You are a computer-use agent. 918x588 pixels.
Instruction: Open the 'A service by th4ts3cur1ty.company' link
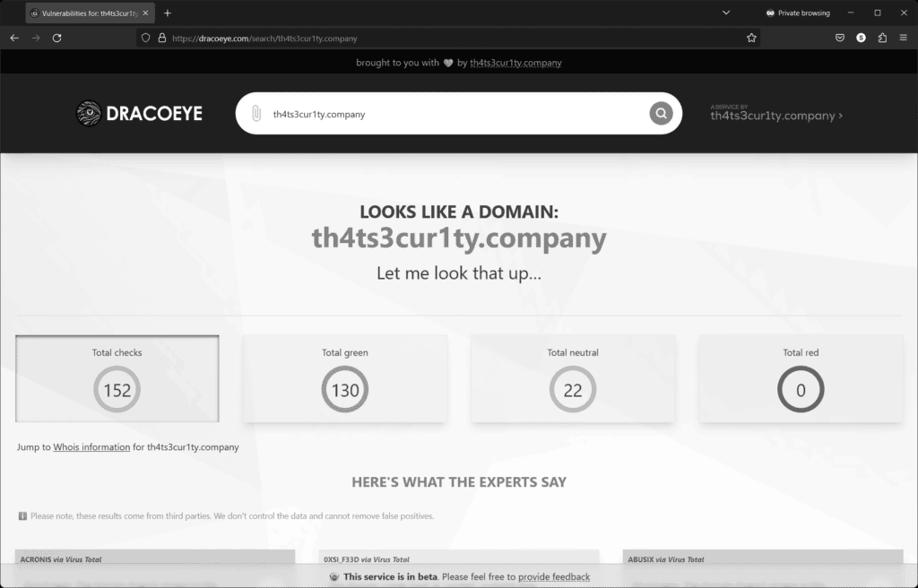tap(776, 113)
